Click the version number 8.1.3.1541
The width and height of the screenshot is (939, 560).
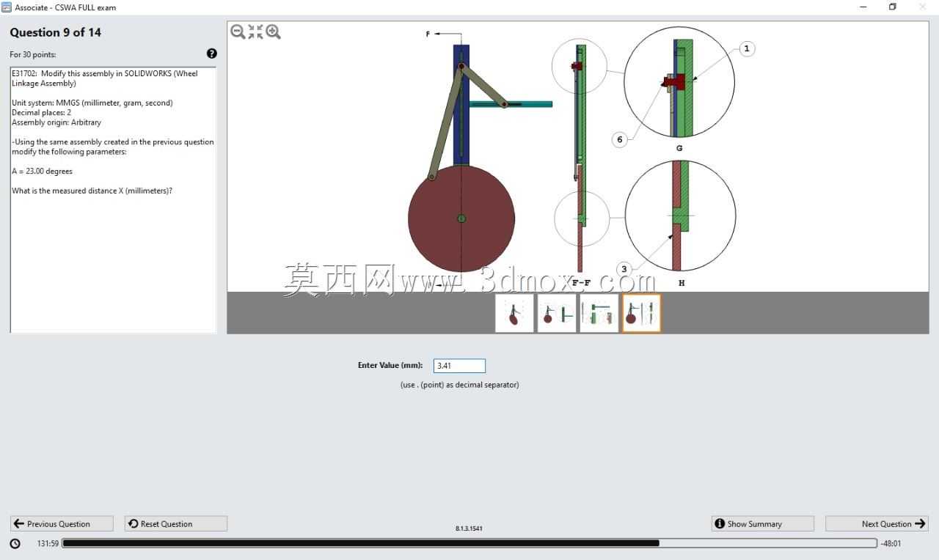[469, 528]
